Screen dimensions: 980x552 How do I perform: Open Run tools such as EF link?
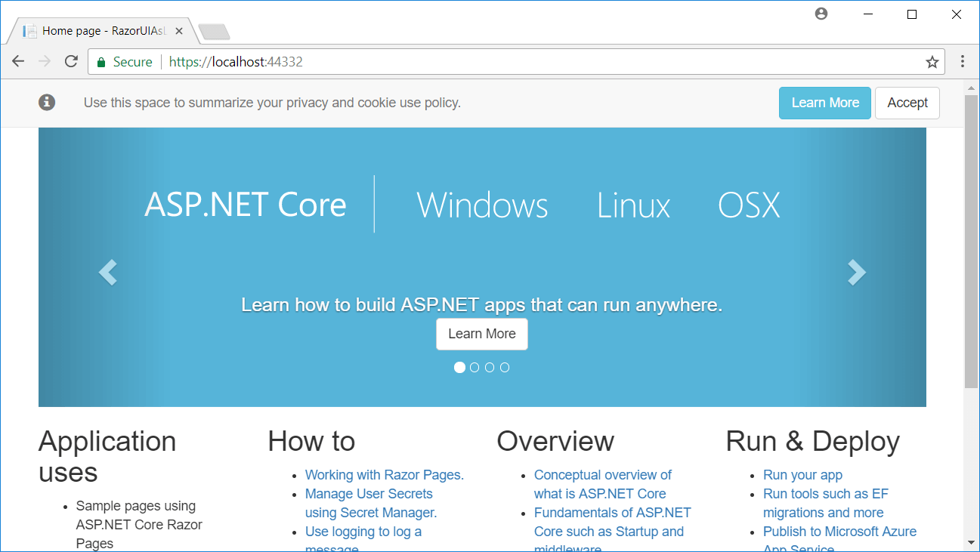826,503
